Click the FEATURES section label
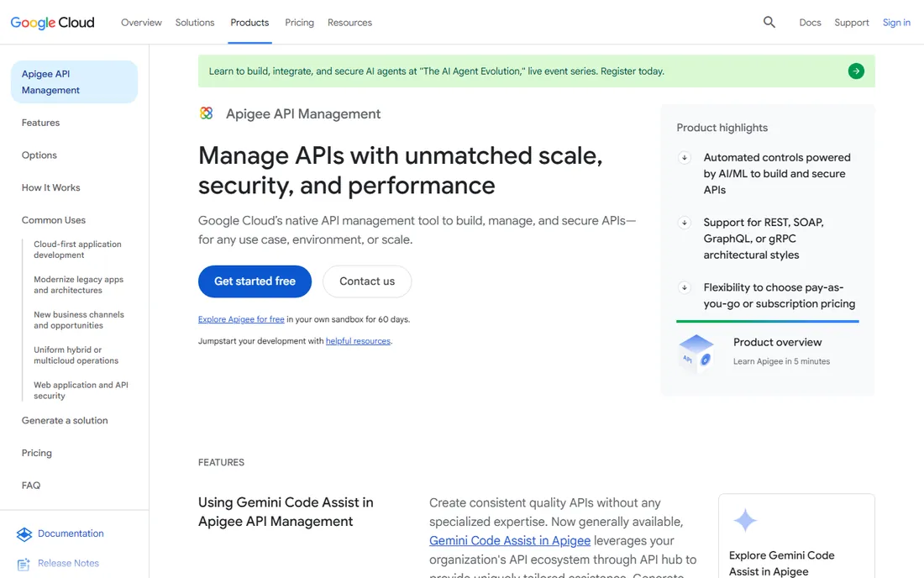This screenshot has height=578, width=924. pos(221,463)
